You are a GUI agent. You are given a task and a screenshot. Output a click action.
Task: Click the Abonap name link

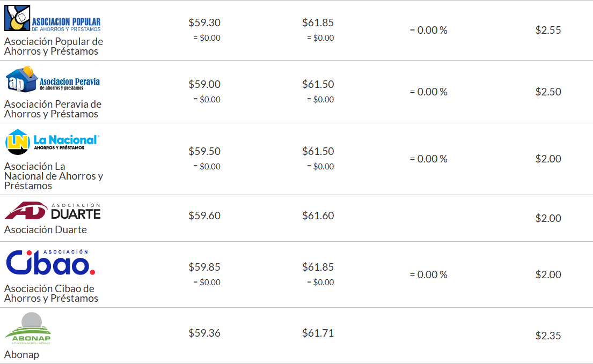click(x=21, y=354)
